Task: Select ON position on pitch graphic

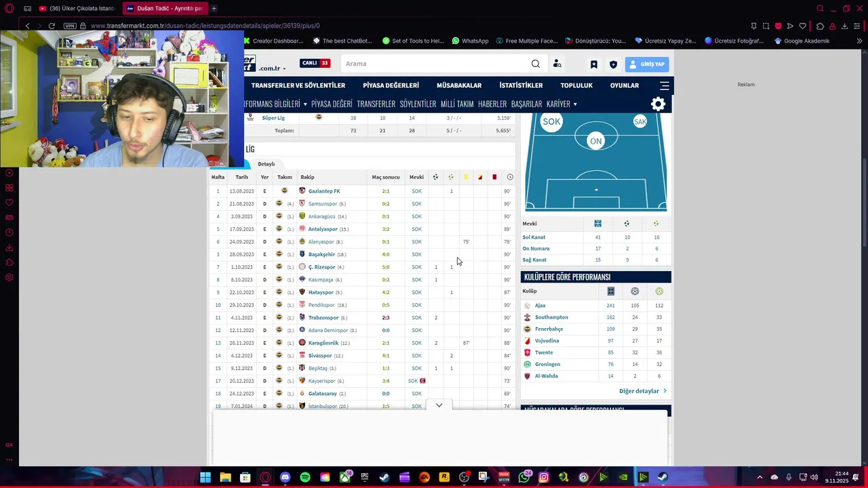Action: tap(595, 141)
